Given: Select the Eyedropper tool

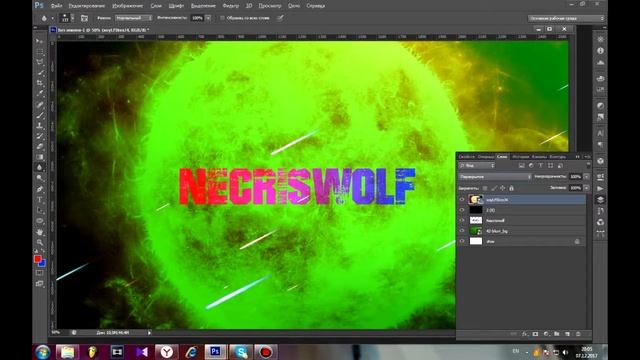Looking at the screenshot, I should pos(40,93).
